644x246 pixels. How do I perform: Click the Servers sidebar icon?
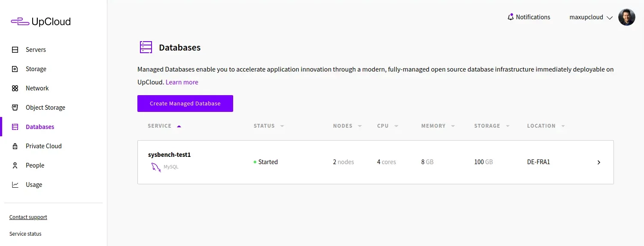[x=15, y=50]
